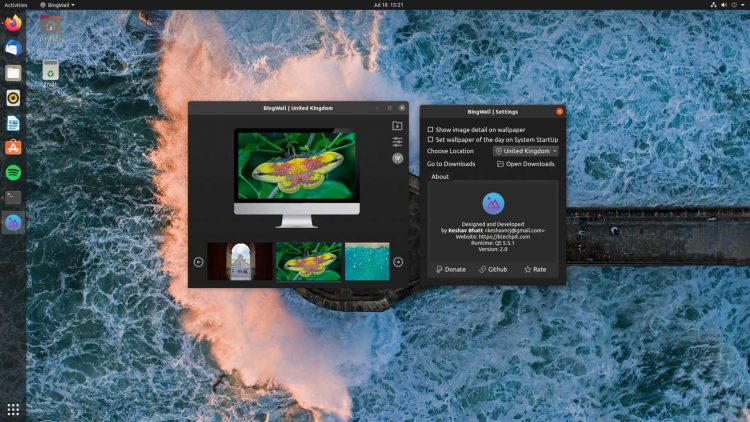This screenshot has width=750, height=422.
Task: Open Ubuntu Software from the dock
Action: (13, 148)
